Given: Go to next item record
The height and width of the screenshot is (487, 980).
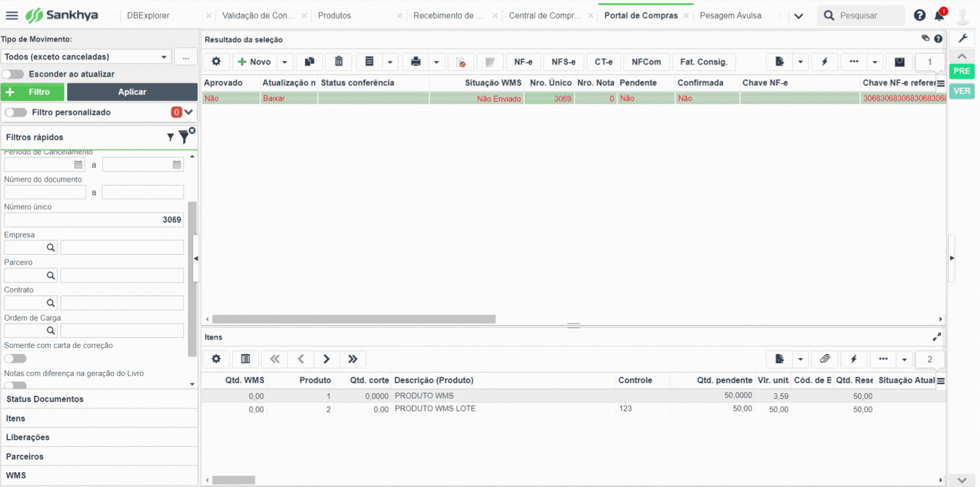Looking at the screenshot, I should click(x=326, y=359).
